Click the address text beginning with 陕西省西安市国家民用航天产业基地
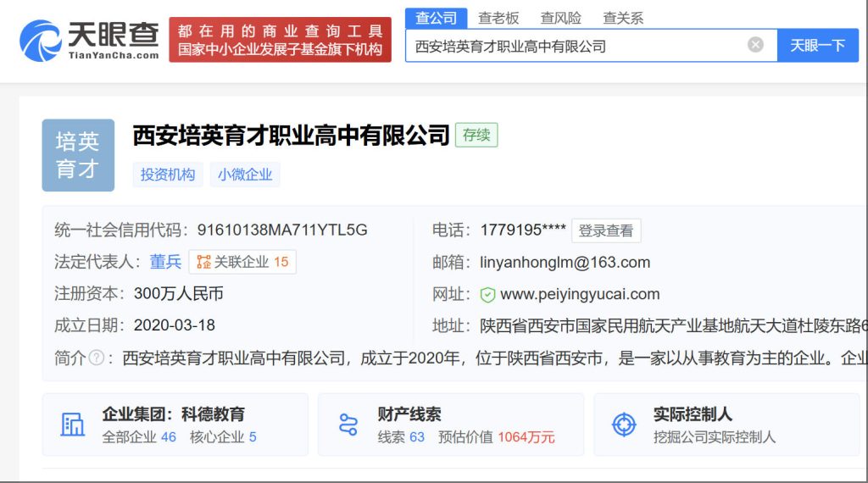868x483 pixels. (674, 326)
